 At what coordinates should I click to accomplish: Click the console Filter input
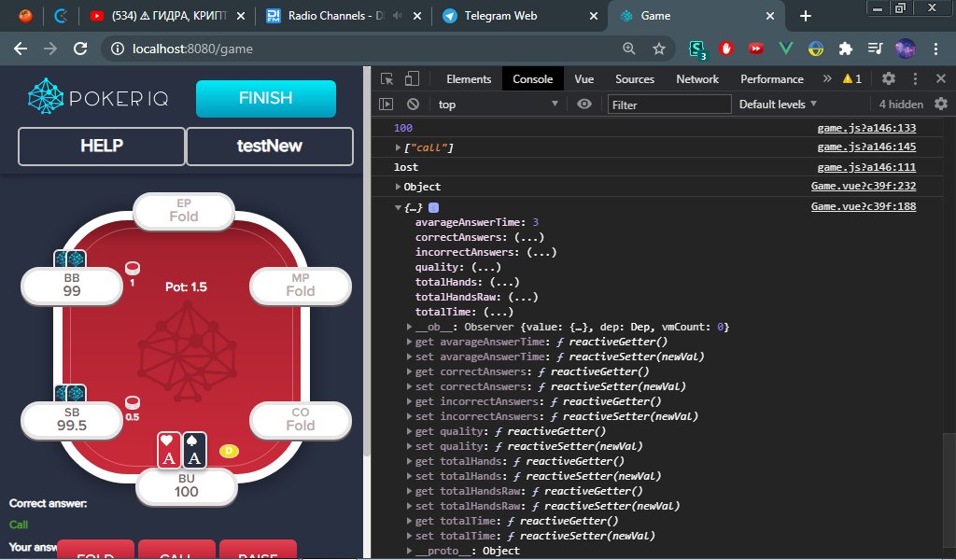click(669, 105)
